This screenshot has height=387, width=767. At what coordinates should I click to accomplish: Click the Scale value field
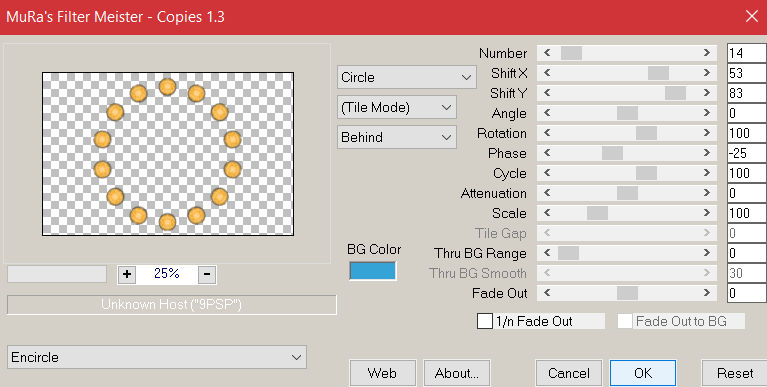coord(747,213)
